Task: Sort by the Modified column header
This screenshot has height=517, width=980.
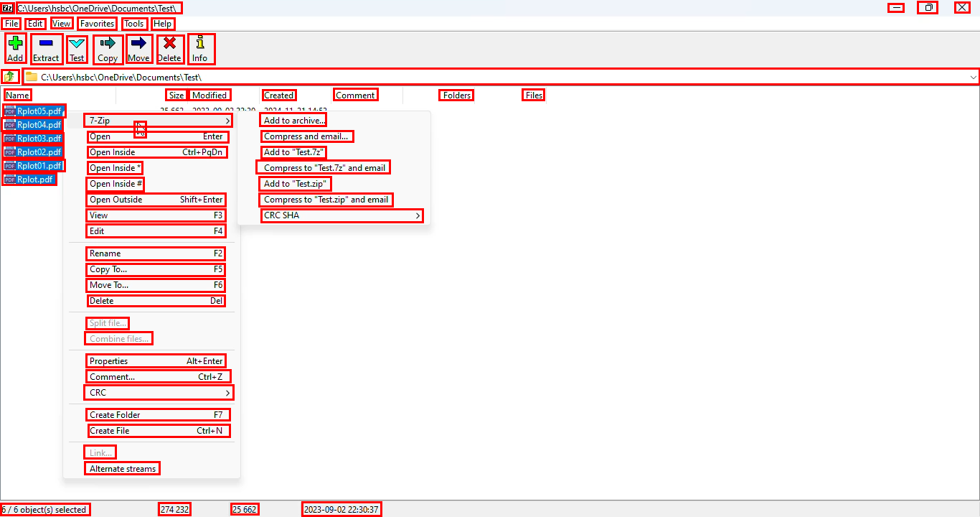Action: (x=209, y=95)
